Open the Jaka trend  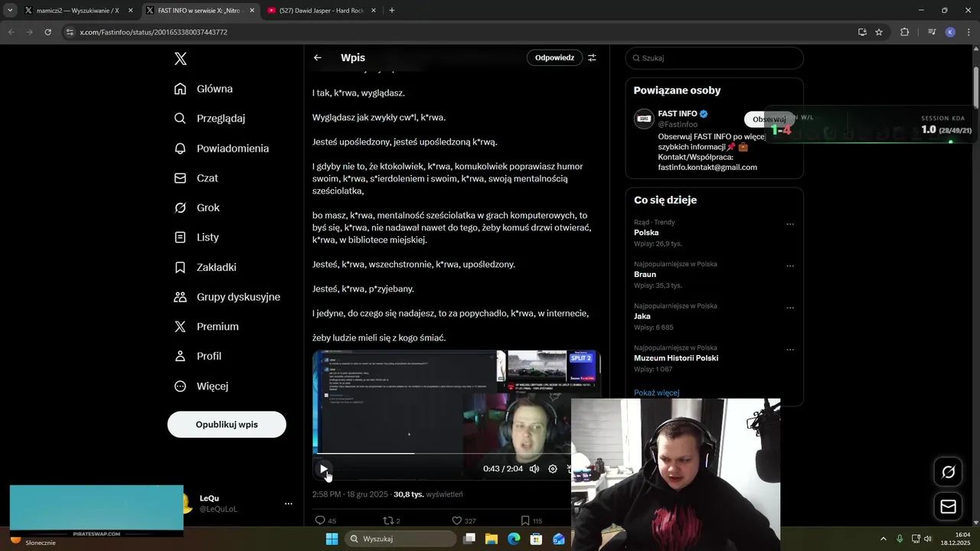tap(642, 316)
